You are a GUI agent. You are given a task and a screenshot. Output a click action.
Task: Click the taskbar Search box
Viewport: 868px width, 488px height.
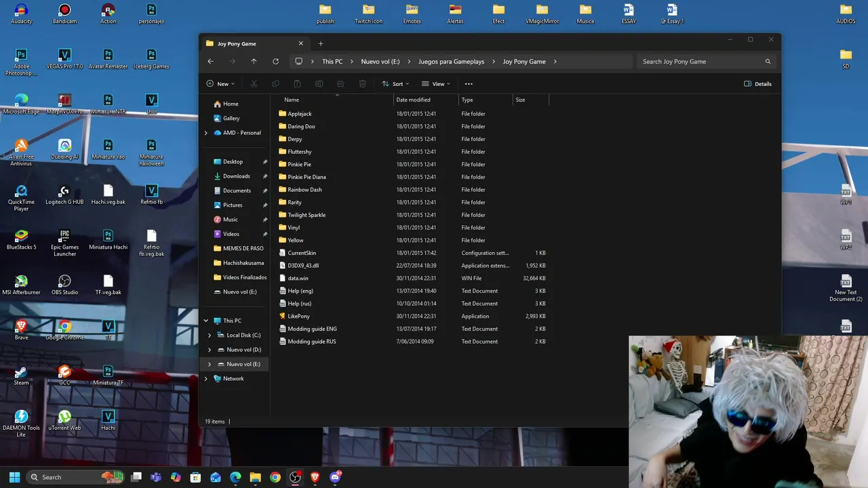(x=76, y=477)
